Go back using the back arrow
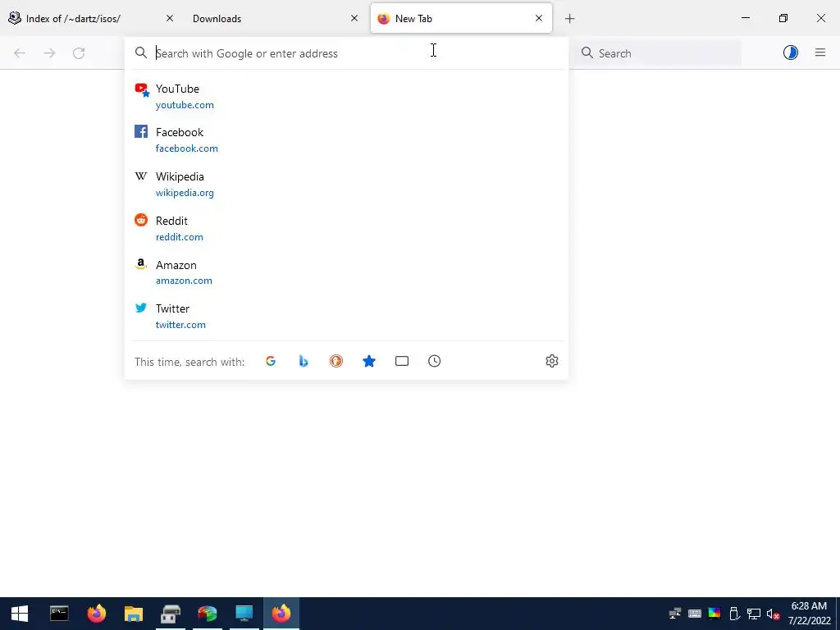 (20, 53)
